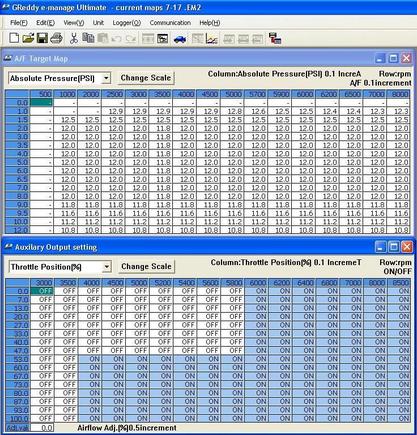417x435 pixels.
Task: Select the 100.0 throttle row header
Action: (x=18, y=418)
